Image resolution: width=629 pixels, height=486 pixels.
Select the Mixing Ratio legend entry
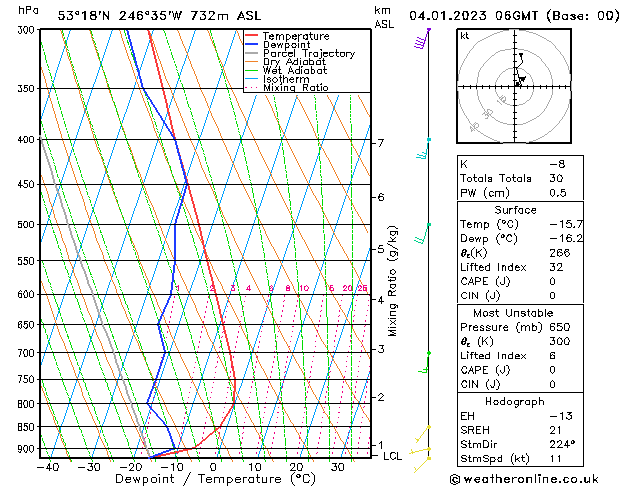tap(287, 87)
